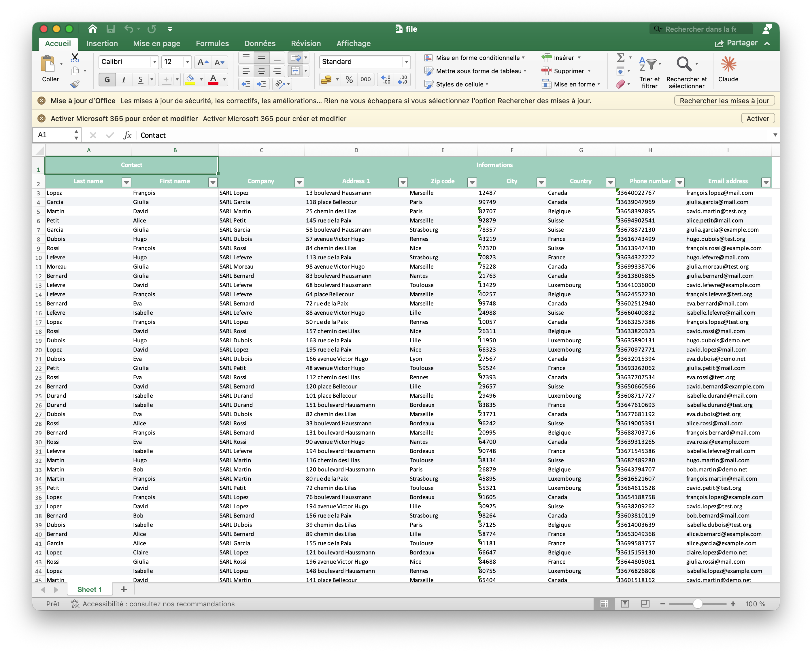Click the increase indent icon
The image size is (812, 653).
(x=261, y=84)
